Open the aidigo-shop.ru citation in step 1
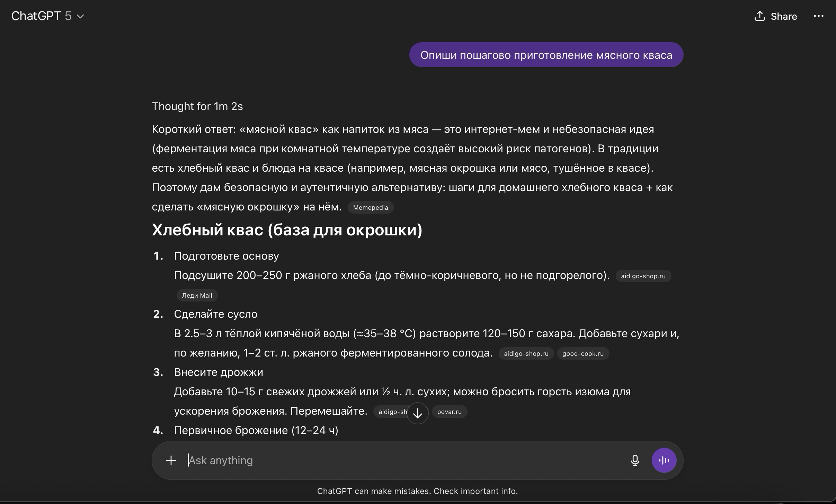The width and height of the screenshot is (836, 504). 643,276
